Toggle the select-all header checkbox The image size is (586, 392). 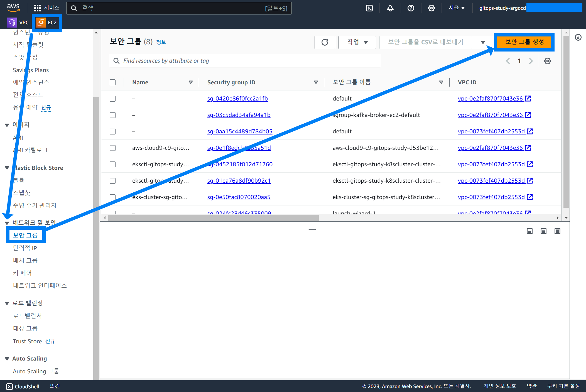point(112,82)
